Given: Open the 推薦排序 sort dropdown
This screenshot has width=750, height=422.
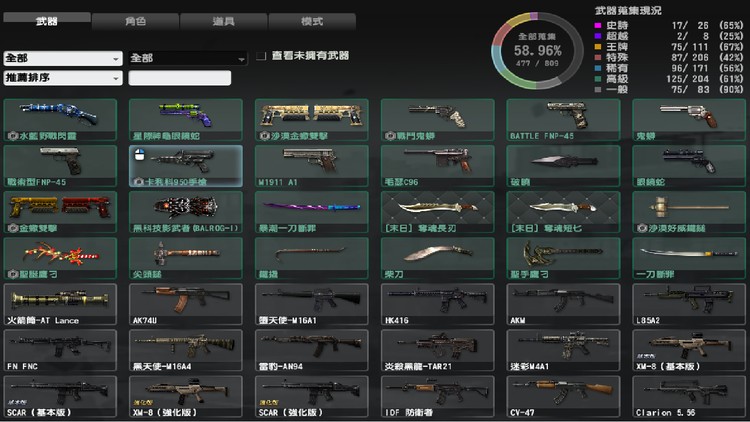Looking at the screenshot, I should 62,77.
